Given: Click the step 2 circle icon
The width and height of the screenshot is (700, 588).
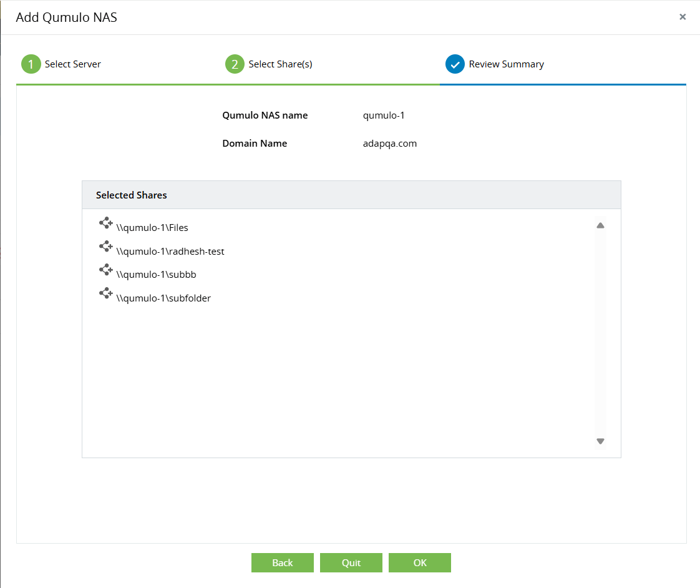Looking at the screenshot, I should [x=235, y=64].
